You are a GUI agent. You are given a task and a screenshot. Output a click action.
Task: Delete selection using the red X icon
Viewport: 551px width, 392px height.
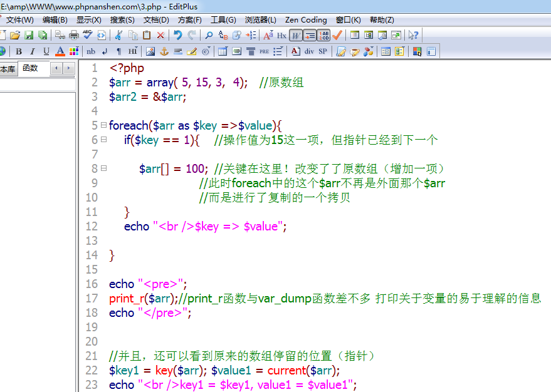tap(160, 35)
